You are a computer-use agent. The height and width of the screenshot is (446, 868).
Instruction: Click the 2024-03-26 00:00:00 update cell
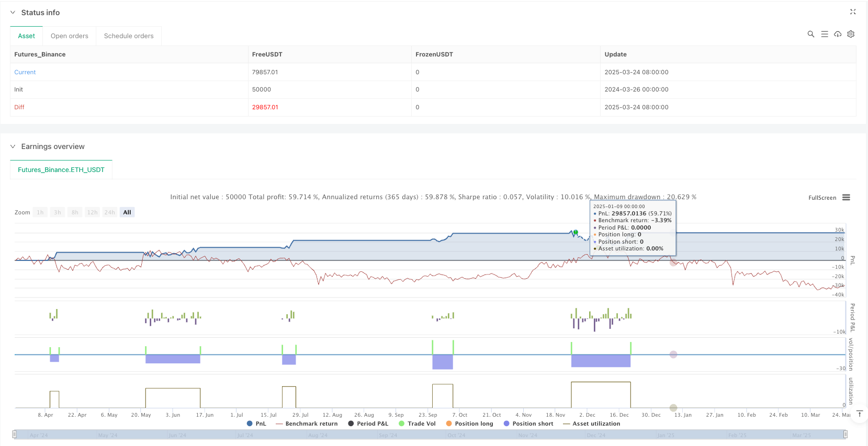(728, 89)
